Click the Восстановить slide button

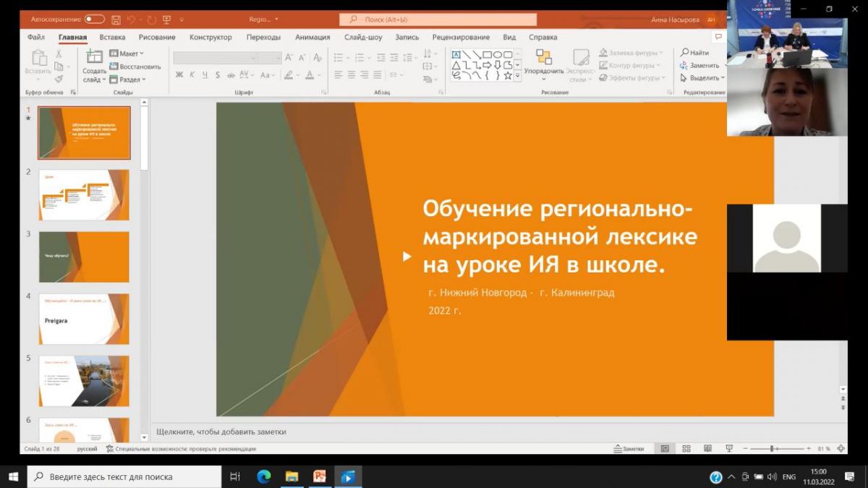135,67
